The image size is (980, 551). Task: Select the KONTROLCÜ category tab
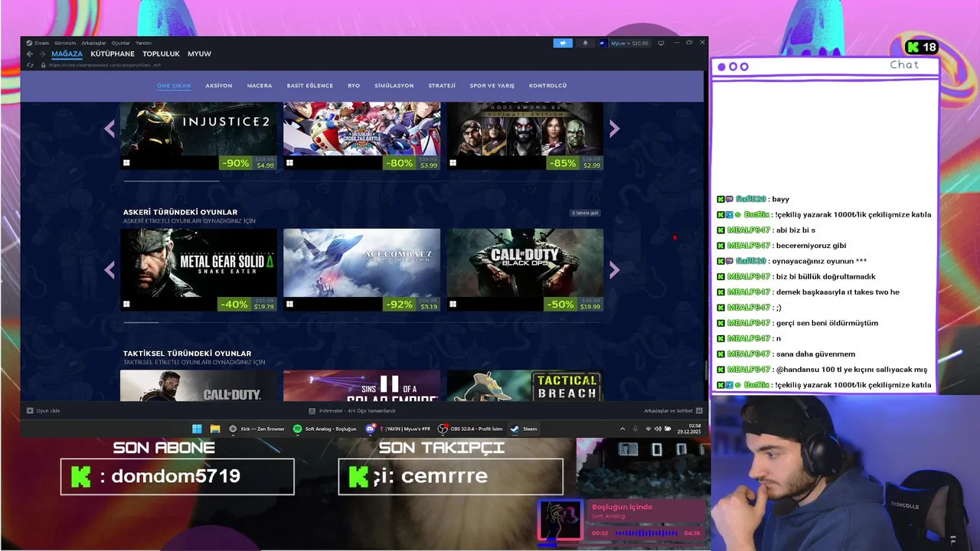click(x=548, y=86)
